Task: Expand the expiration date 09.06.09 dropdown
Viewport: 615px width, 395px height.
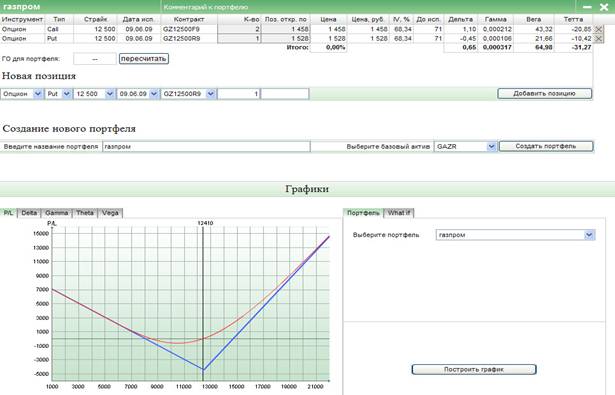Action: point(154,94)
